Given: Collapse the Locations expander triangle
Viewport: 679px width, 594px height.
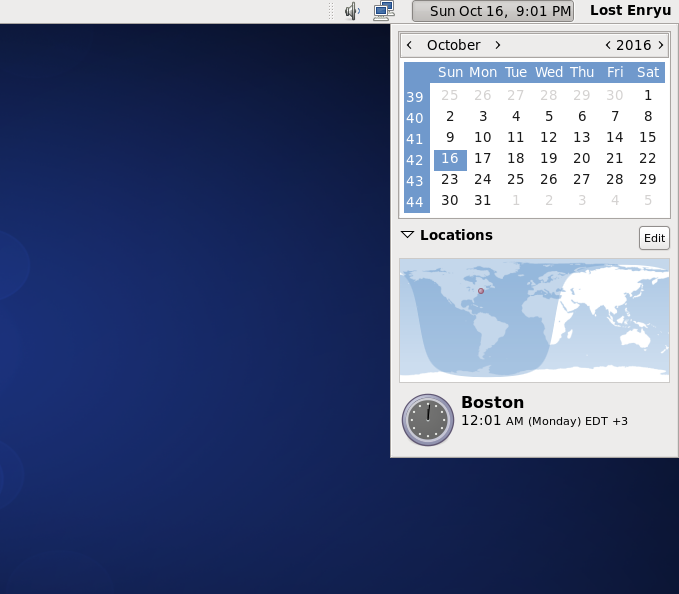Looking at the screenshot, I should point(407,235).
